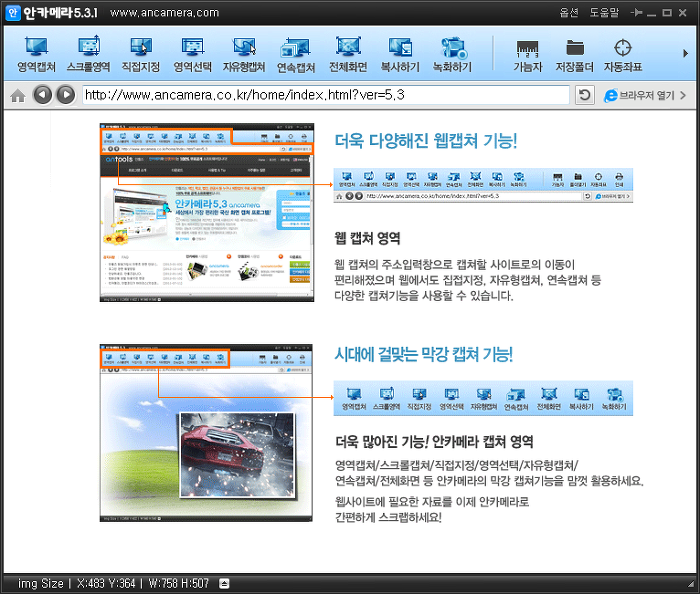This screenshot has height=594, width=700.
Task: Click the window resize grip corner
Action: point(691,584)
